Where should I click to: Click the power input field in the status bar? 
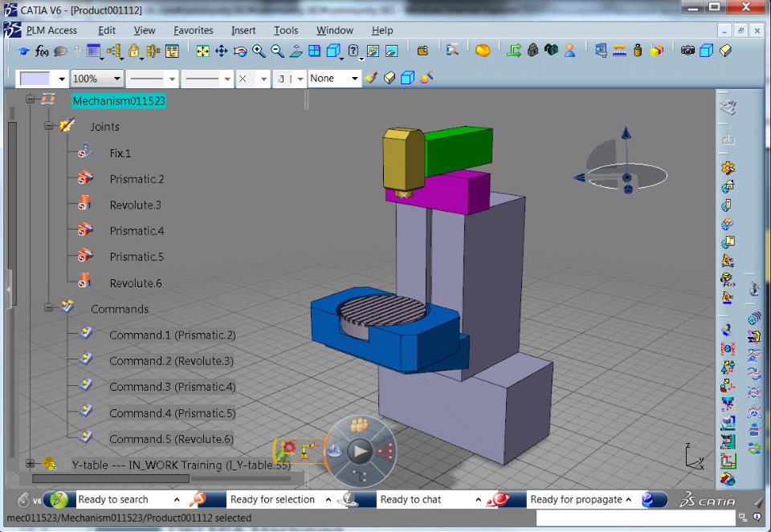coord(635,518)
